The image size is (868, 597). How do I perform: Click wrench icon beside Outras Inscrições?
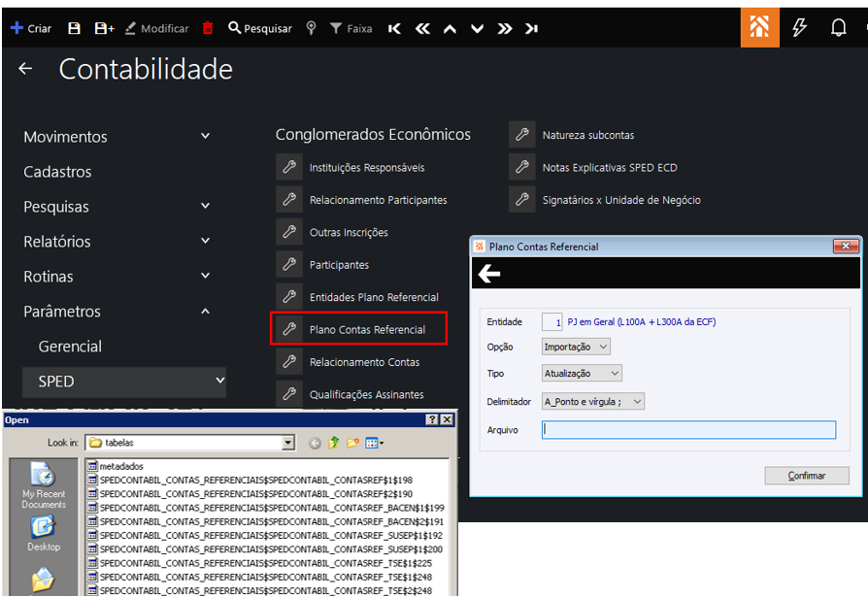pyautogui.click(x=289, y=232)
